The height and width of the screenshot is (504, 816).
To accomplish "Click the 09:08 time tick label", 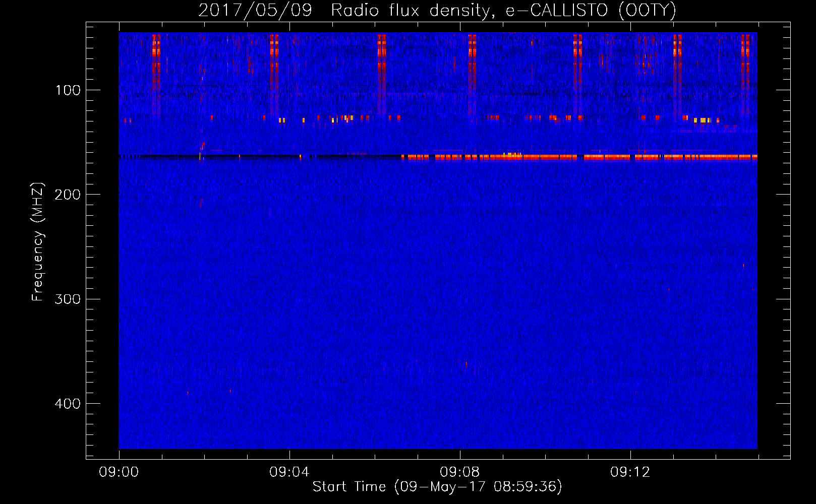I will point(460,472).
